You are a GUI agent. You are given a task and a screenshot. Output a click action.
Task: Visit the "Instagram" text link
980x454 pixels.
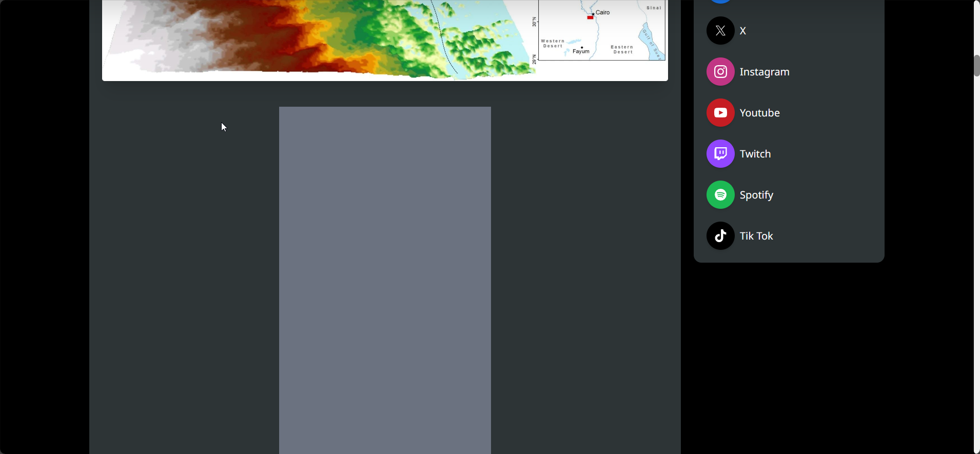pos(764,72)
